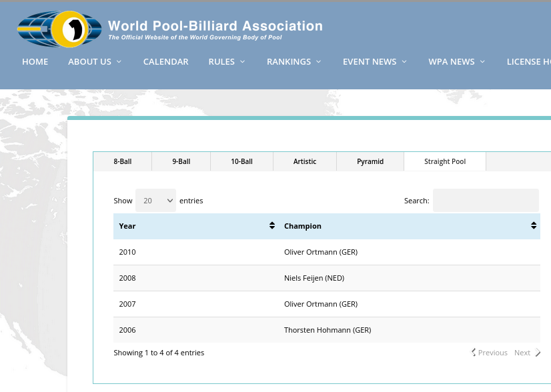
Task: Expand the ABOUT US dropdown menu
Action: pyautogui.click(x=95, y=61)
